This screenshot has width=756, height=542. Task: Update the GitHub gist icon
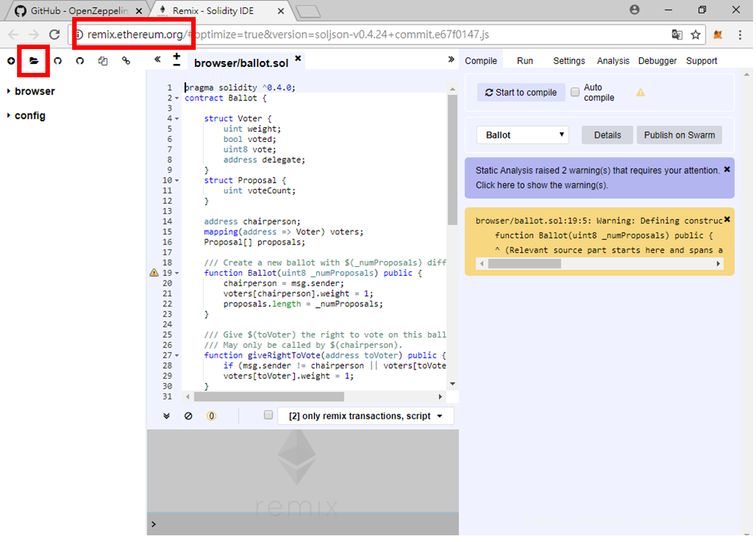[80, 61]
